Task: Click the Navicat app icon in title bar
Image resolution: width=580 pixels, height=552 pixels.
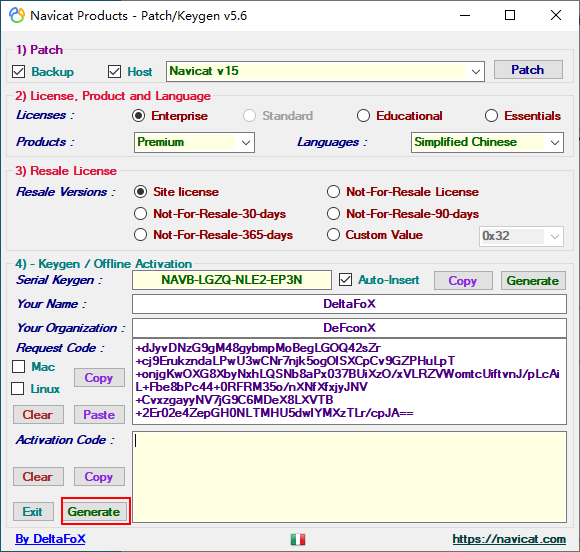Action: pyautogui.click(x=17, y=16)
